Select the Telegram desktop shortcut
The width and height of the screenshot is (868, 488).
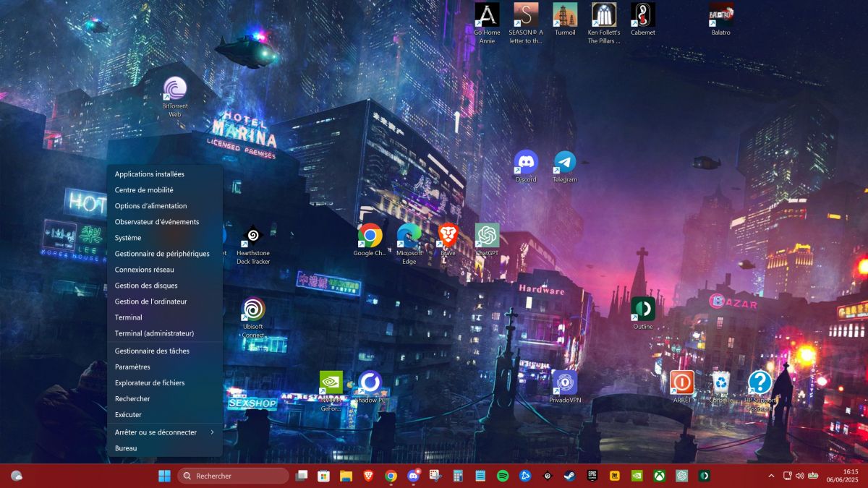point(565,166)
